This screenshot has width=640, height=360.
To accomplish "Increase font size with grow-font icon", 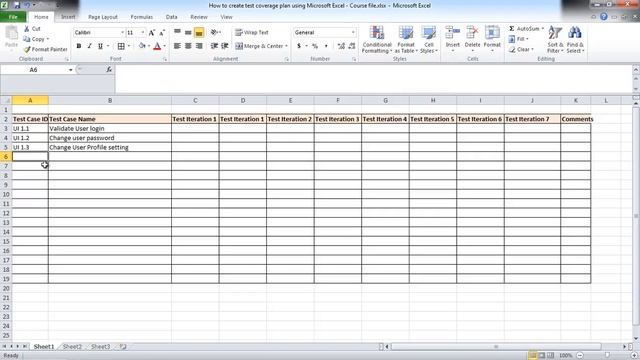I will (152, 33).
